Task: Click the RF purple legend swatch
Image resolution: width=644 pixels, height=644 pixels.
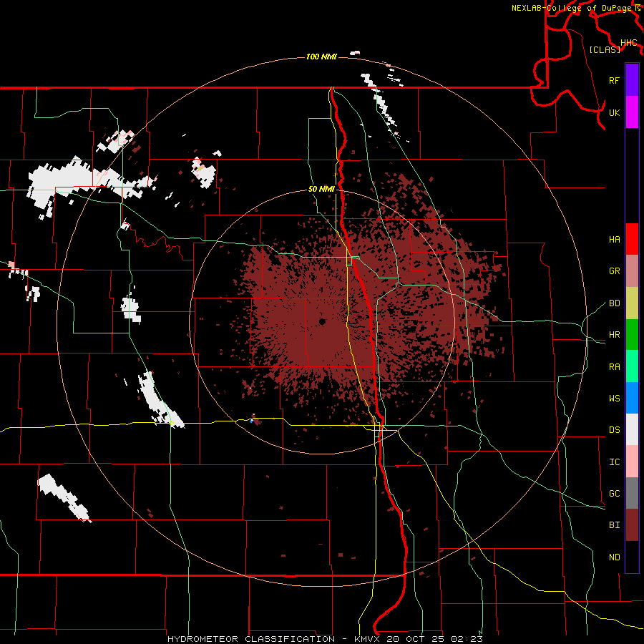Action: 632,80
